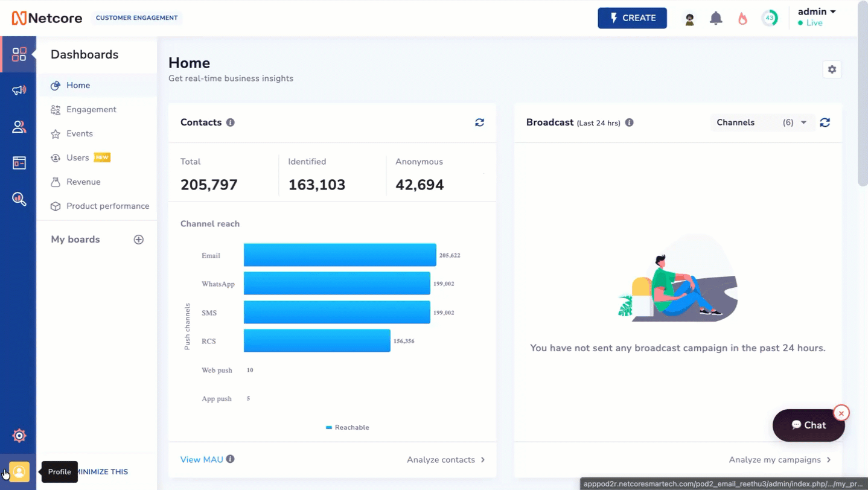This screenshot has height=490, width=868.
Task: Expand the Channels (6) dropdown
Action: (x=762, y=122)
